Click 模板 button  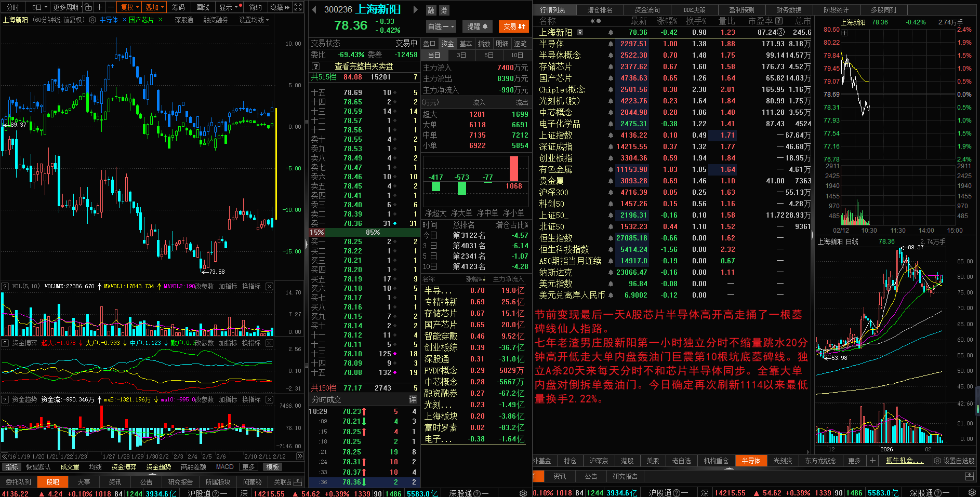pos(273,467)
